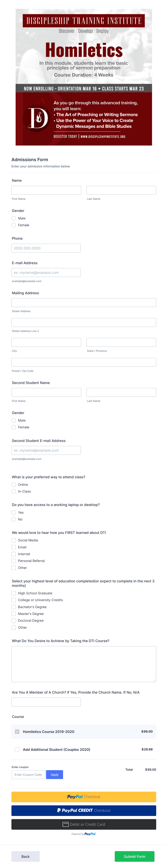Check the Personal Referral option
166x868 pixels.
(x=13, y=561)
